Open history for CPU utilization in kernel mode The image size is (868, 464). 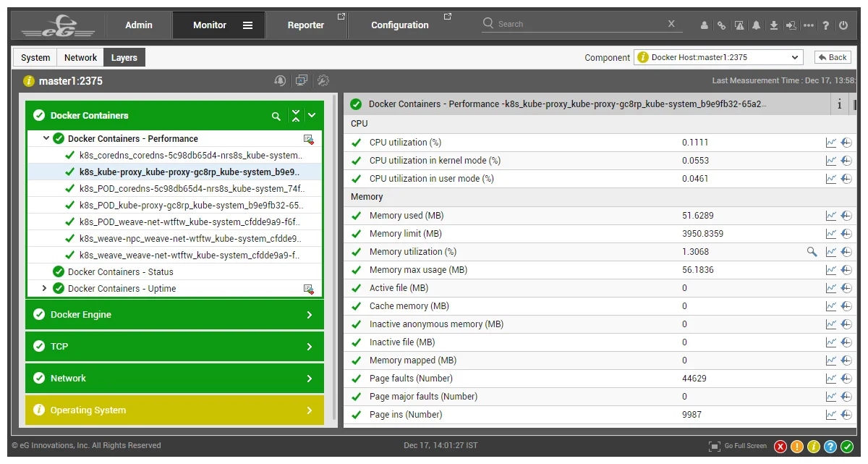point(846,161)
